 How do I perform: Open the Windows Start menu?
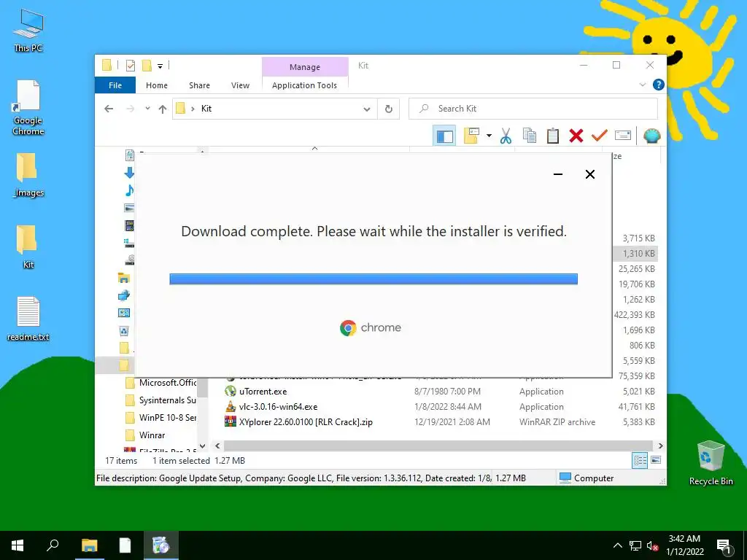18,545
